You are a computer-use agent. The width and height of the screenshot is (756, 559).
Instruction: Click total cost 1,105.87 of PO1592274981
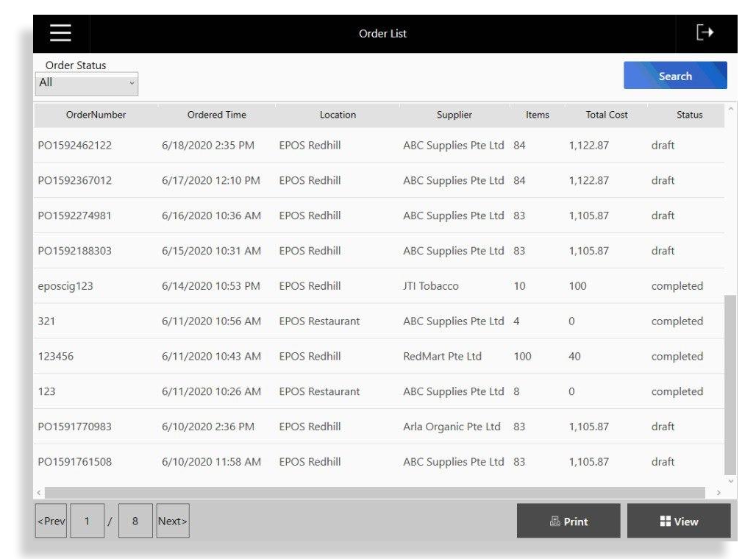(x=589, y=216)
